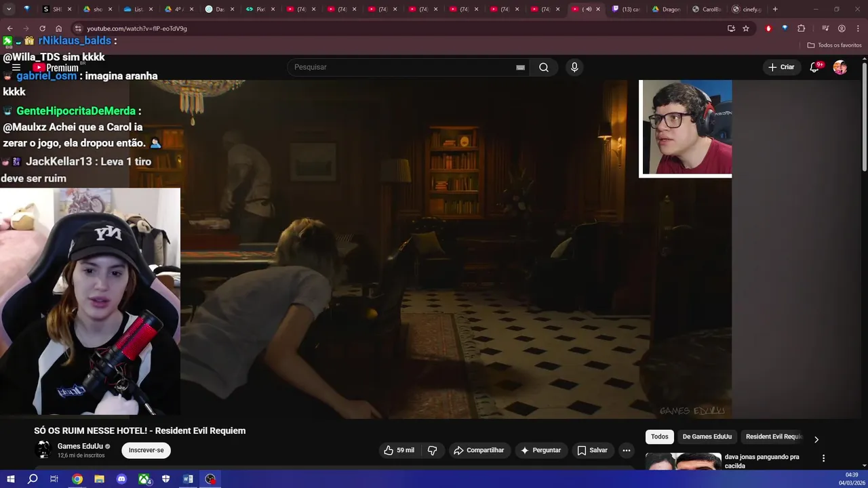Go to the YouTube Premium home logo
Image resolution: width=868 pixels, height=488 pixels.
pyautogui.click(x=56, y=68)
